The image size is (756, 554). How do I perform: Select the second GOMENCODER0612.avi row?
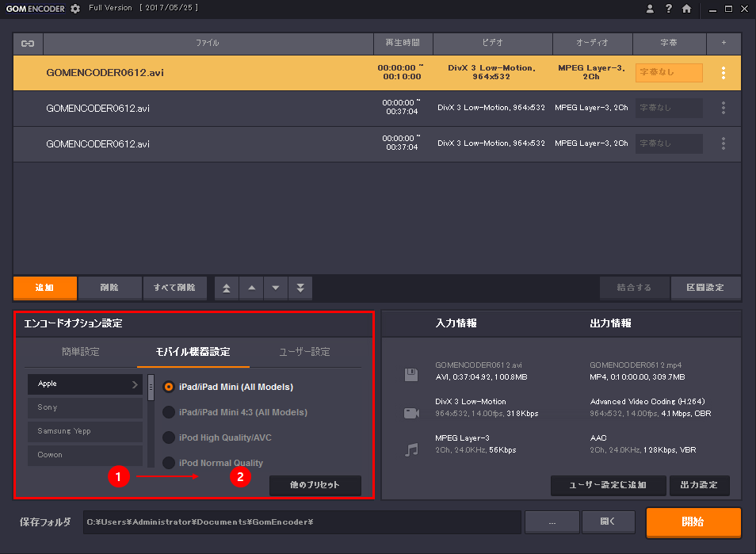point(377,109)
